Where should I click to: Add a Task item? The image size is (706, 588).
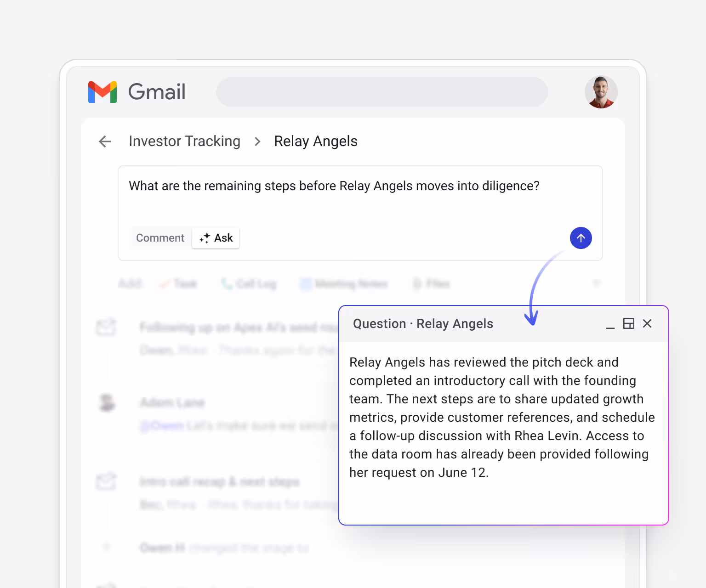pos(178,284)
